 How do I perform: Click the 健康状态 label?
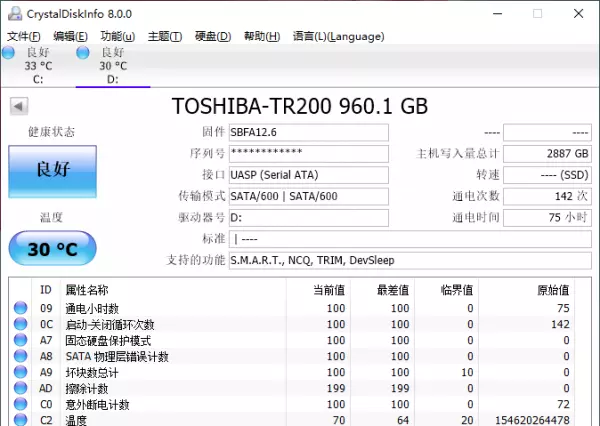click(51, 132)
